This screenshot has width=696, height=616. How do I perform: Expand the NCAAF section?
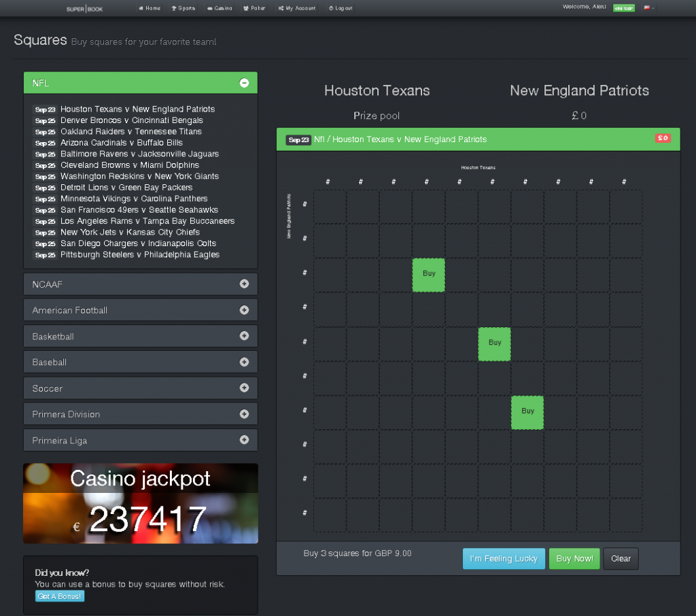(244, 284)
